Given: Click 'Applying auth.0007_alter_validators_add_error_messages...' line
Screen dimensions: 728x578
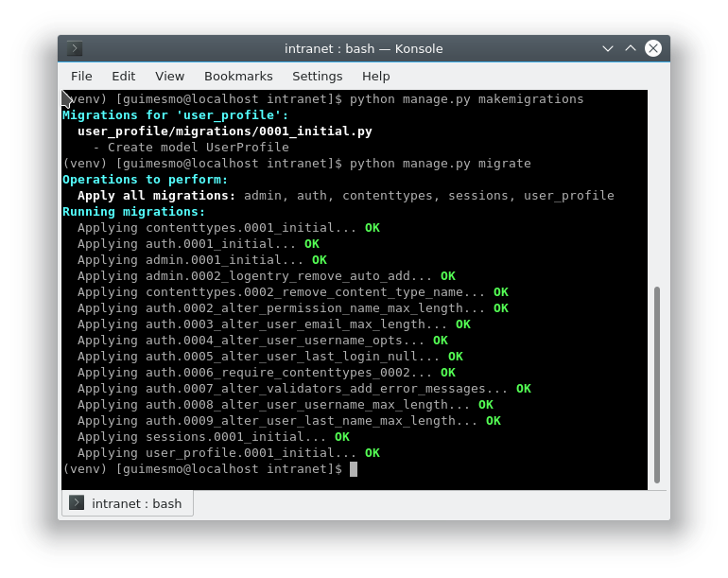Looking at the screenshot, I should point(304,389).
